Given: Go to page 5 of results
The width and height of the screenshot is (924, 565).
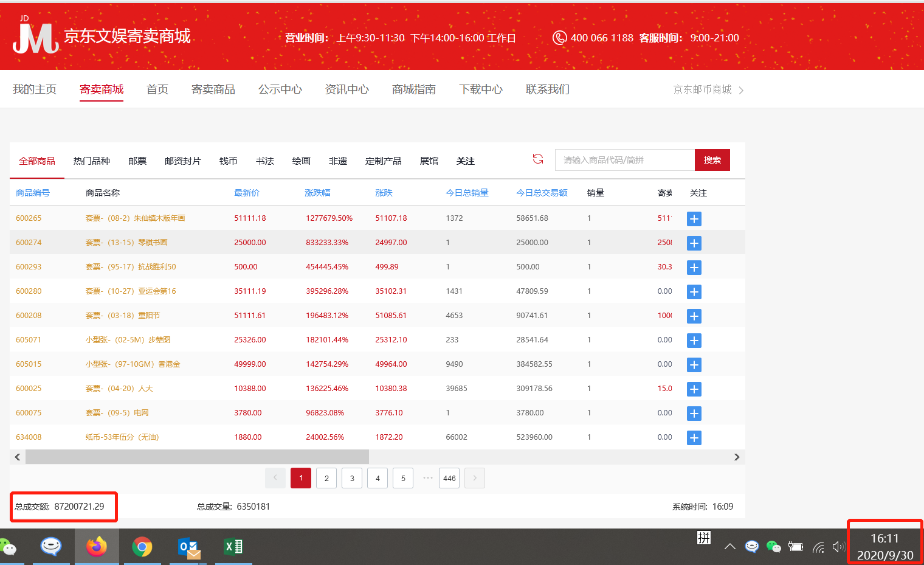Looking at the screenshot, I should (403, 478).
